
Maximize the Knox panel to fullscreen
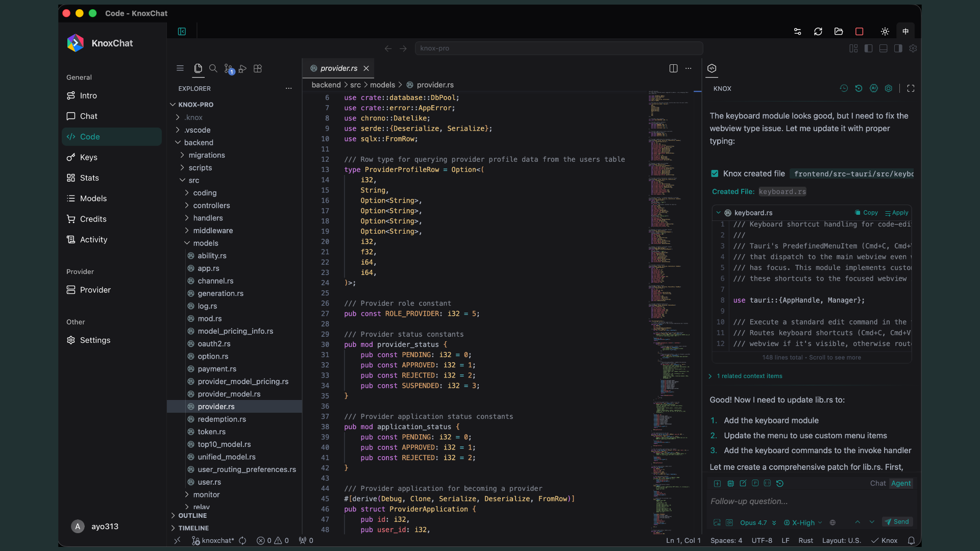click(911, 88)
